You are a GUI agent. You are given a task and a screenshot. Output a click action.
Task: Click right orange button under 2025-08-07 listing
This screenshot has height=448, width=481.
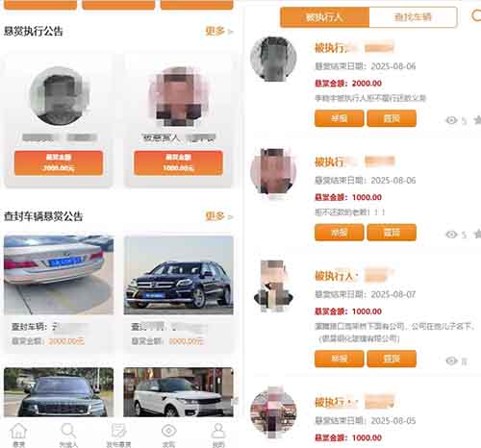[392, 359]
